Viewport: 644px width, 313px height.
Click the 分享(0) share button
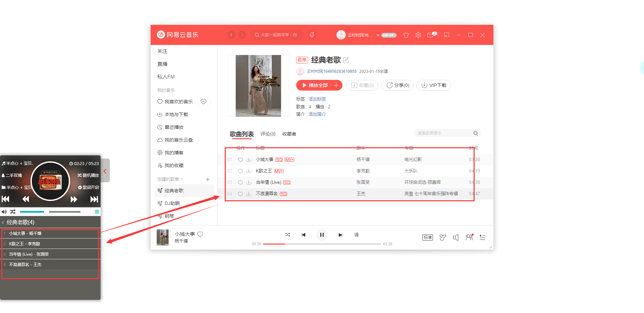pos(397,85)
